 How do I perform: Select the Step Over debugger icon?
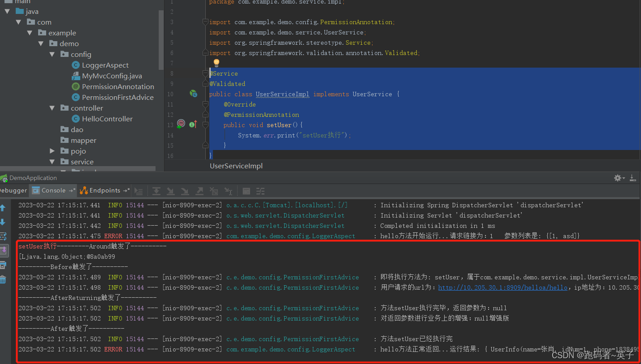(x=156, y=191)
